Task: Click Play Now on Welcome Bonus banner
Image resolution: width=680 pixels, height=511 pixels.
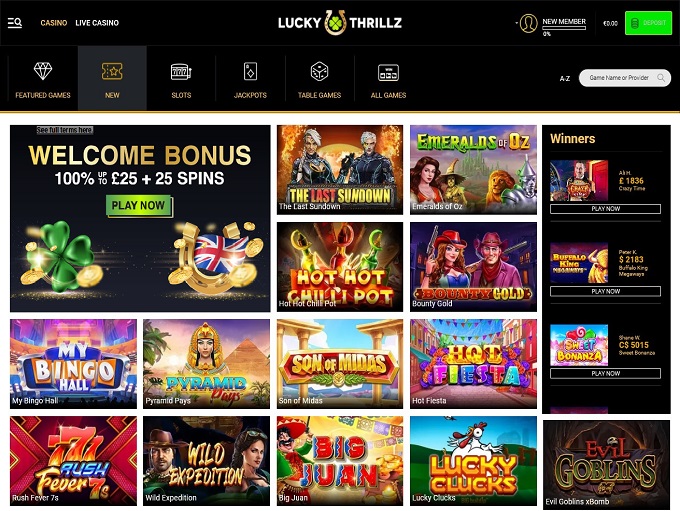Action: pos(138,206)
